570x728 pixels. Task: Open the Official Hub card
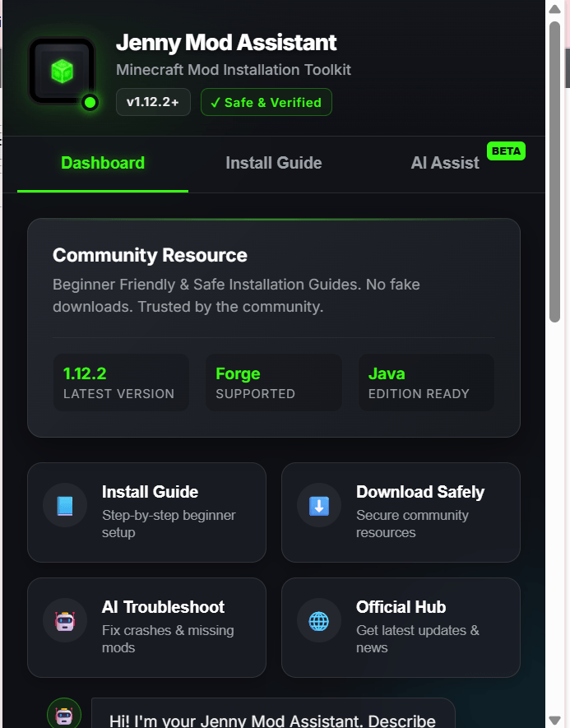[401, 628]
